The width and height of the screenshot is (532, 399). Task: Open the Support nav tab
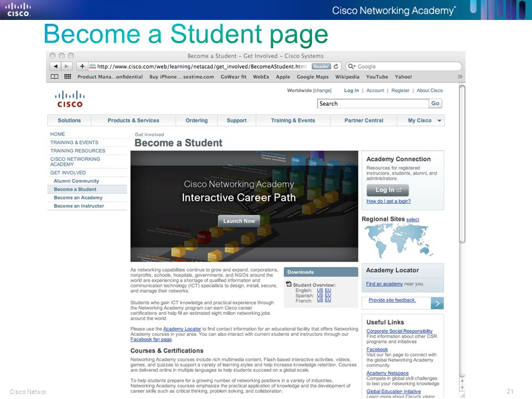[237, 120]
